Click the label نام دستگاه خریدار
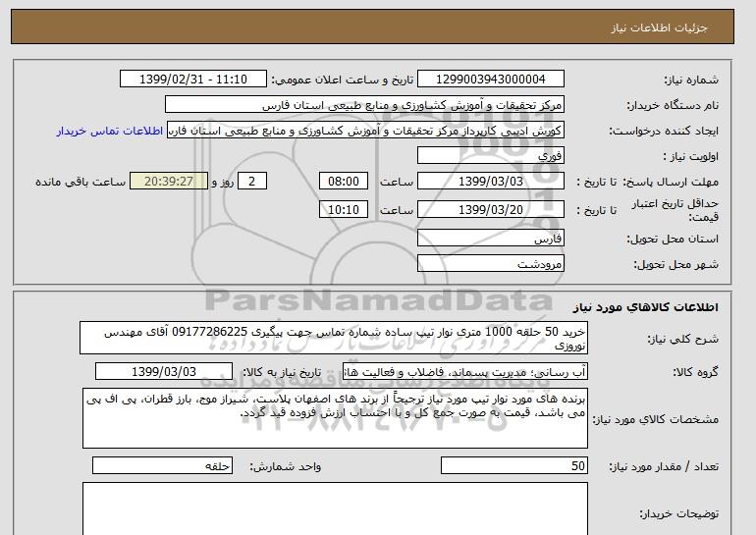The height and width of the screenshot is (535, 756). coord(673,106)
